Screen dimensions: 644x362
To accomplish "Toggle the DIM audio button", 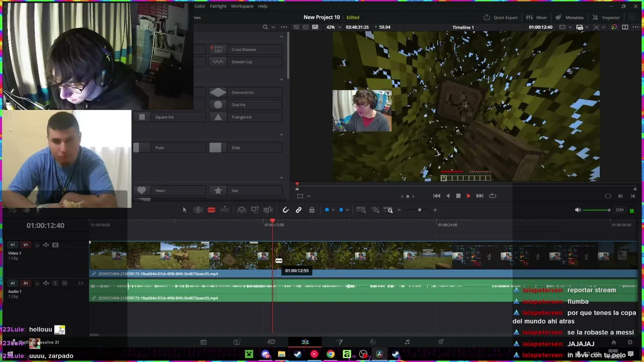I will [x=619, y=210].
